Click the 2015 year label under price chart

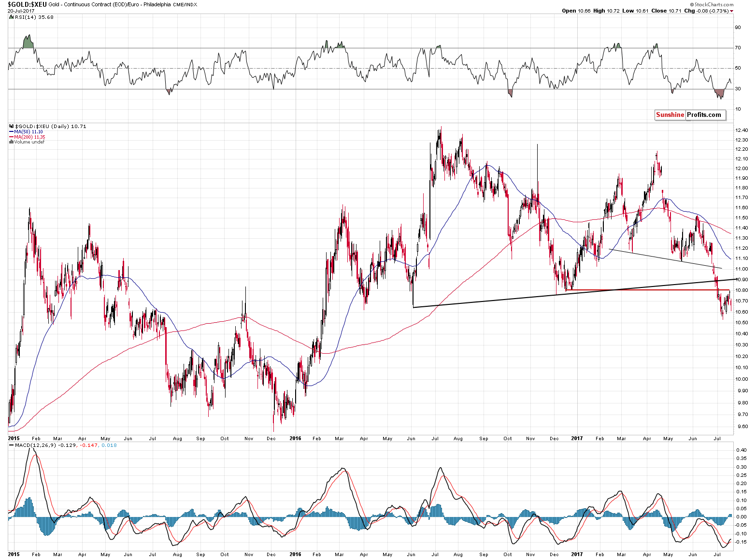14,439
